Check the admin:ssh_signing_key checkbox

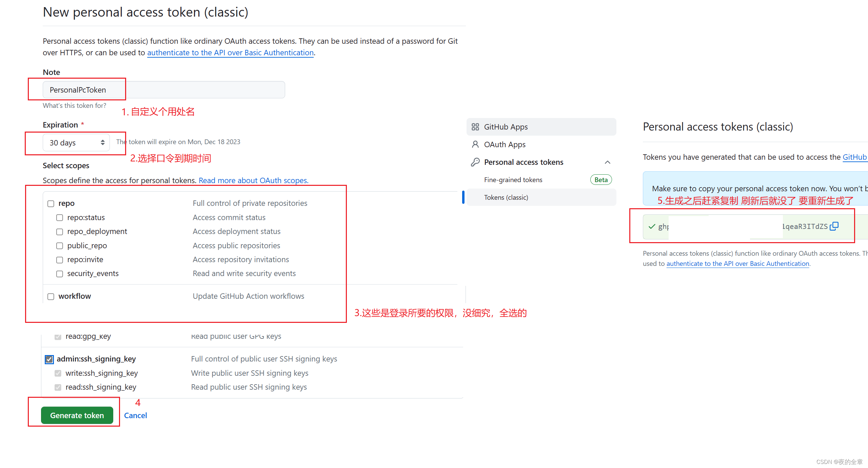click(50, 358)
